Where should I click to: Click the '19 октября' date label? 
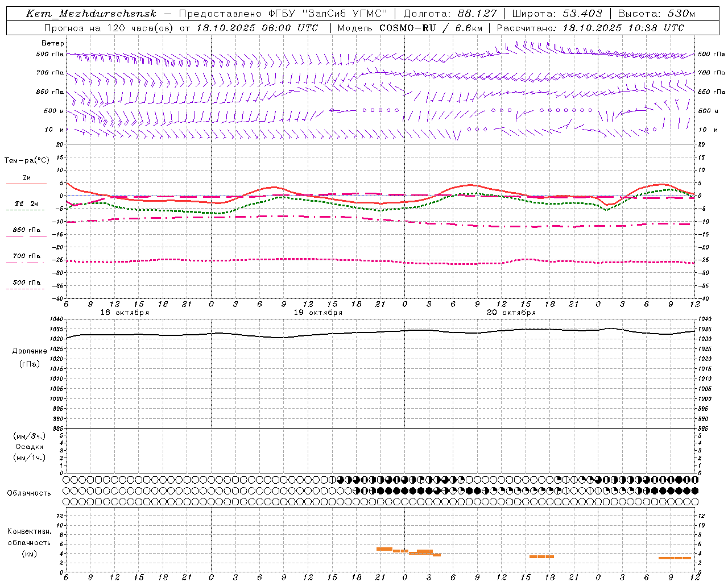tap(318, 313)
